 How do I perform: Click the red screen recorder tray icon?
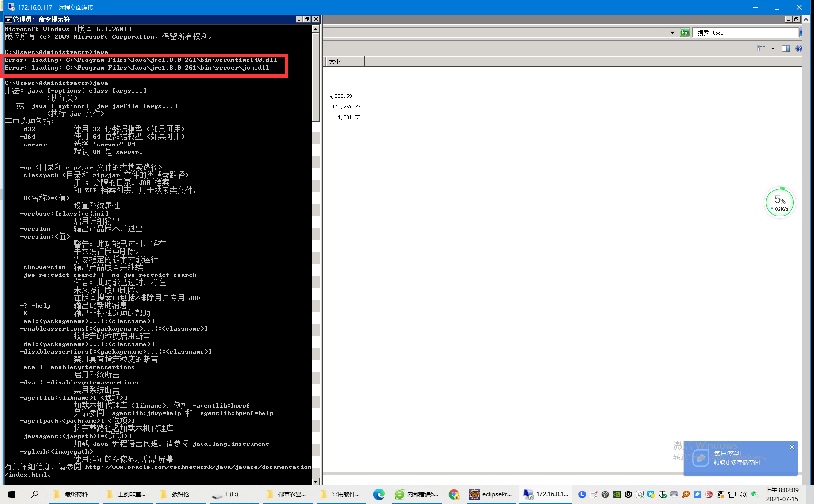pos(709,494)
